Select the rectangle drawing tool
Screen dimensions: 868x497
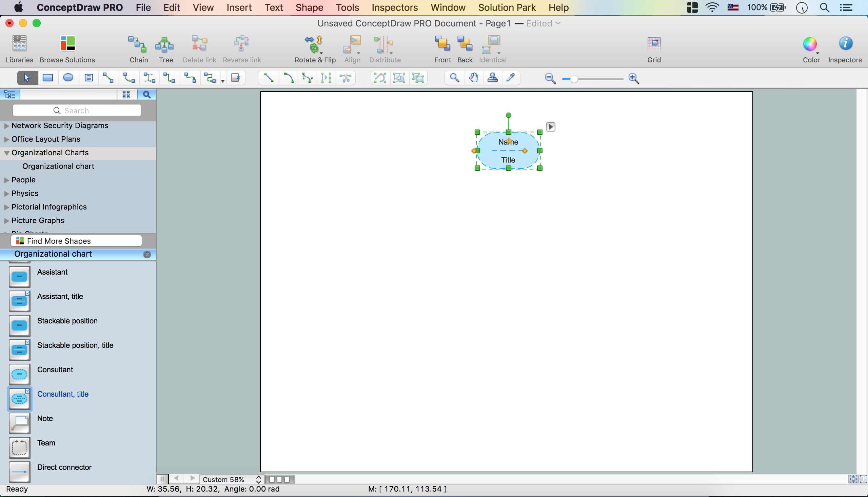click(47, 78)
